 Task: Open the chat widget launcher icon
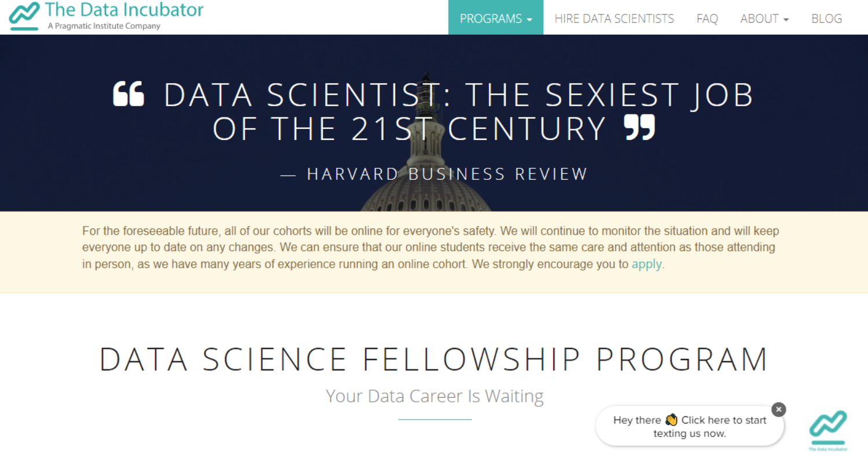point(828,427)
